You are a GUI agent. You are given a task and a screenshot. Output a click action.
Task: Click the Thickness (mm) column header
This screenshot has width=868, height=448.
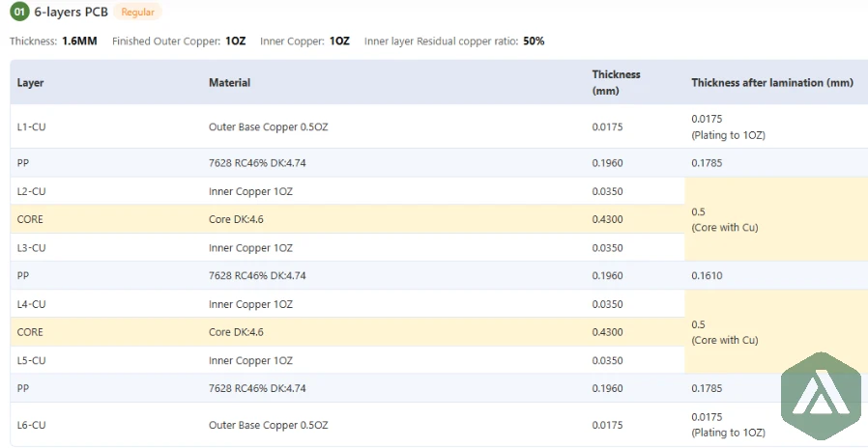point(616,82)
